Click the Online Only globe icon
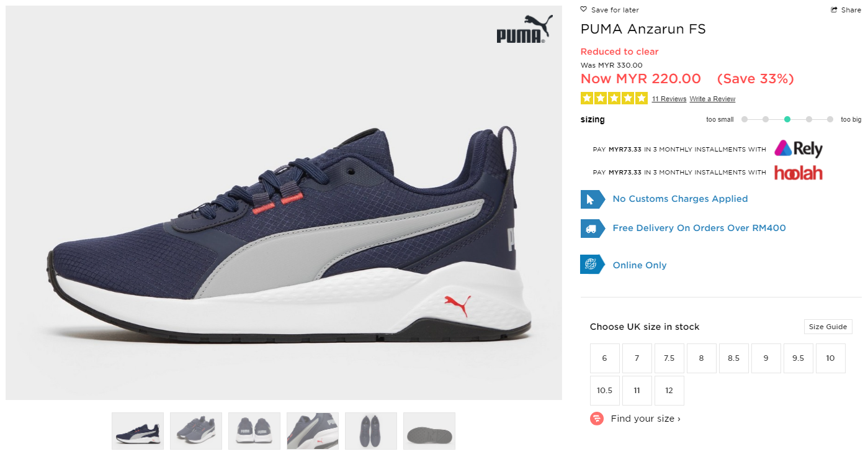Image resolution: width=868 pixels, height=454 pixels. click(591, 265)
